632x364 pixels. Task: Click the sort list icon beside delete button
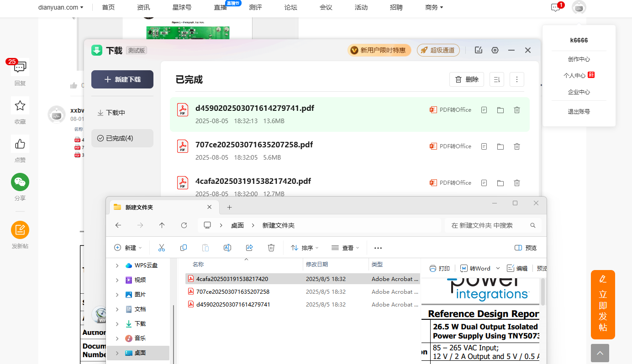tap(497, 79)
